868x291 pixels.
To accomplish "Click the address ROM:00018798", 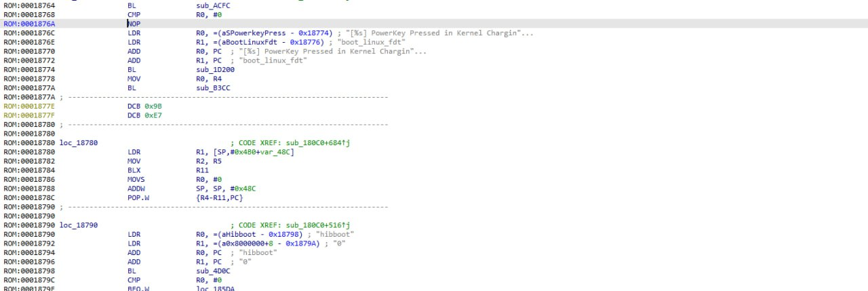I will pyautogui.click(x=30, y=271).
